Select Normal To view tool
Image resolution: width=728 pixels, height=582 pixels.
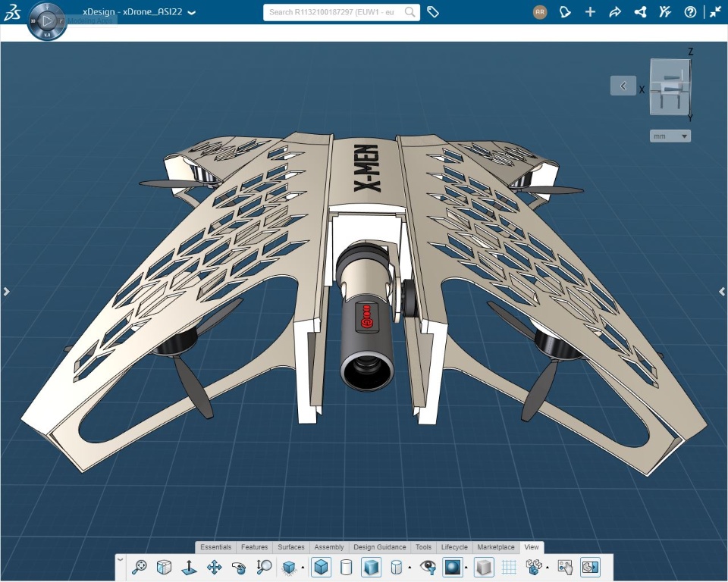click(189, 567)
